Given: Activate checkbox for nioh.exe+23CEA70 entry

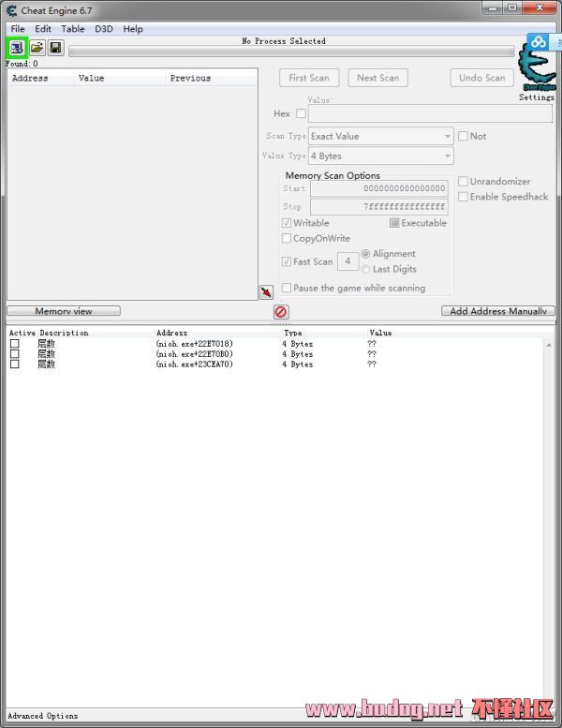Looking at the screenshot, I should [15, 364].
